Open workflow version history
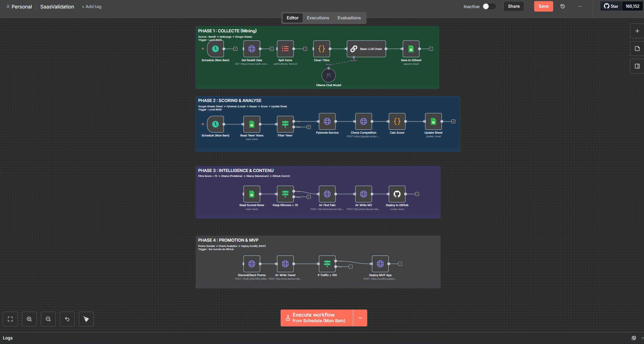The width and height of the screenshot is (644, 344). [x=563, y=6]
